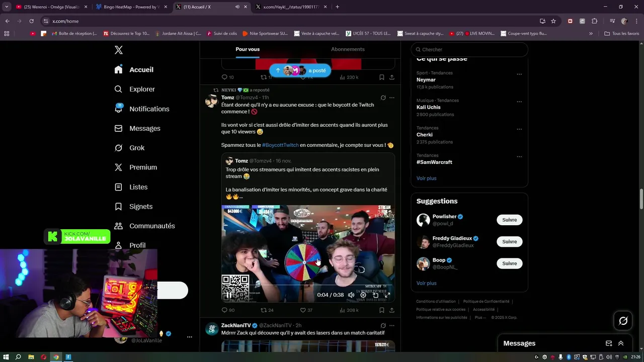Follow Powlisher
This screenshot has width=644, height=362.
point(509,220)
